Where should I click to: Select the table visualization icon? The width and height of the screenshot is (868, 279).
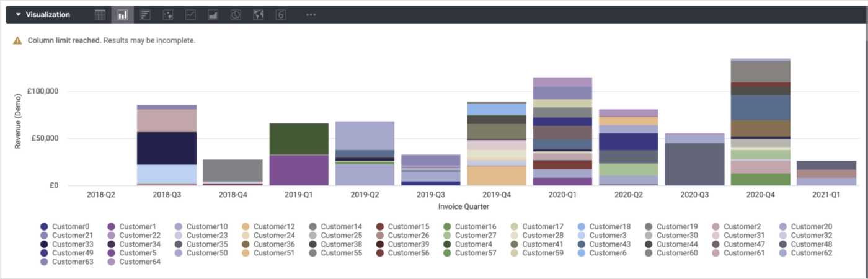[100, 14]
